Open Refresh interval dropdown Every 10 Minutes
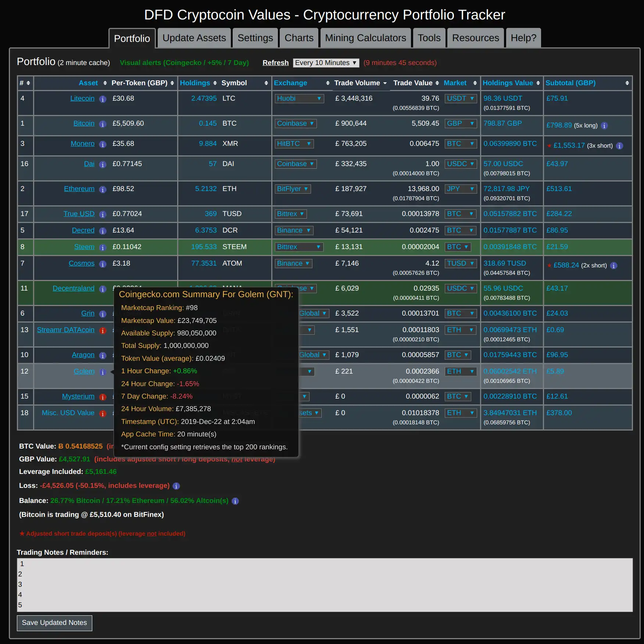Viewport: 644px width, 644px height. (x=326, y=63)
